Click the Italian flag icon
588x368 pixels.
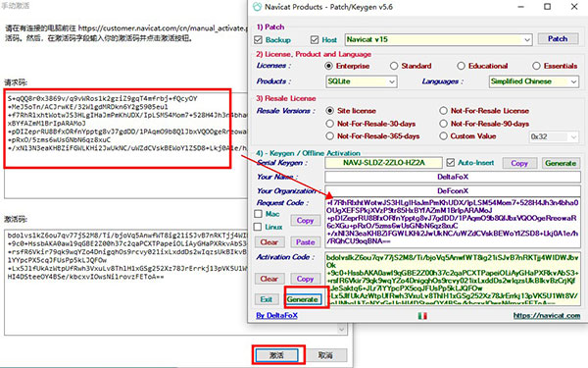422,316
